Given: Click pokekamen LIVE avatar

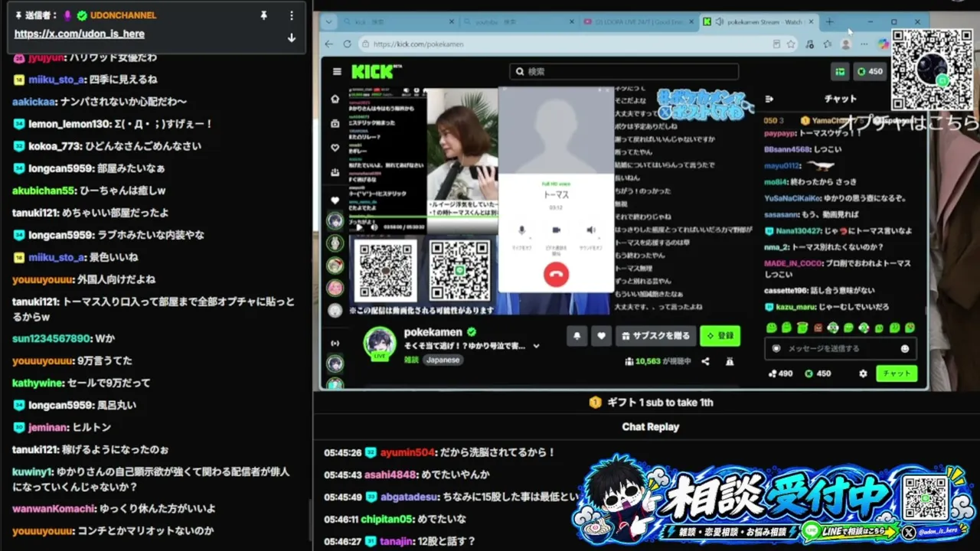Looking at the screenshot, I should tap(380, 343).
